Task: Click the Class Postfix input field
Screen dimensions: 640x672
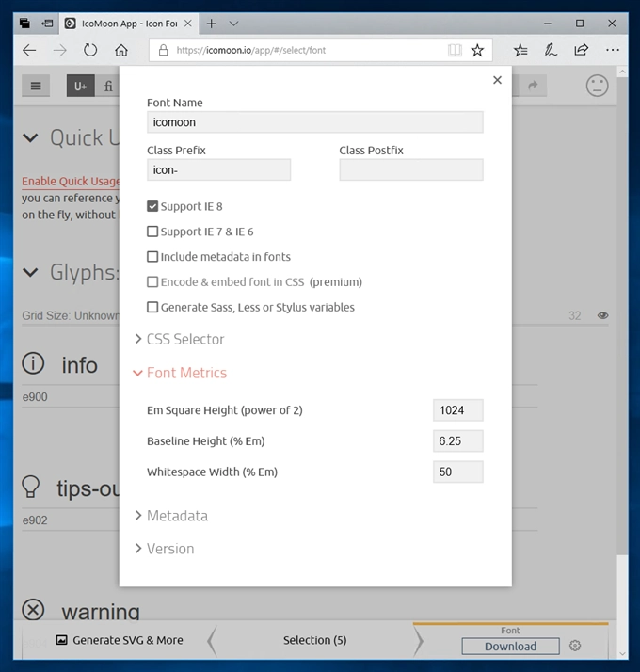Action: pos(411,169)
